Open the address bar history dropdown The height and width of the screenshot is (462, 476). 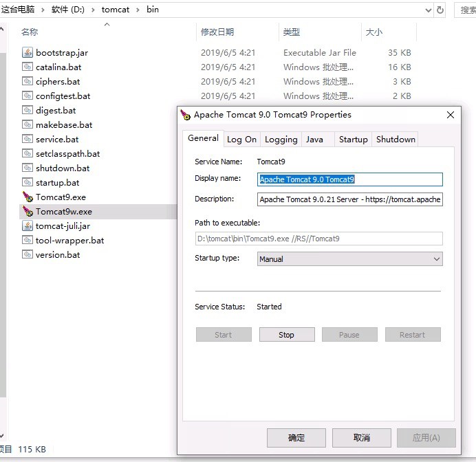(428, 10)
